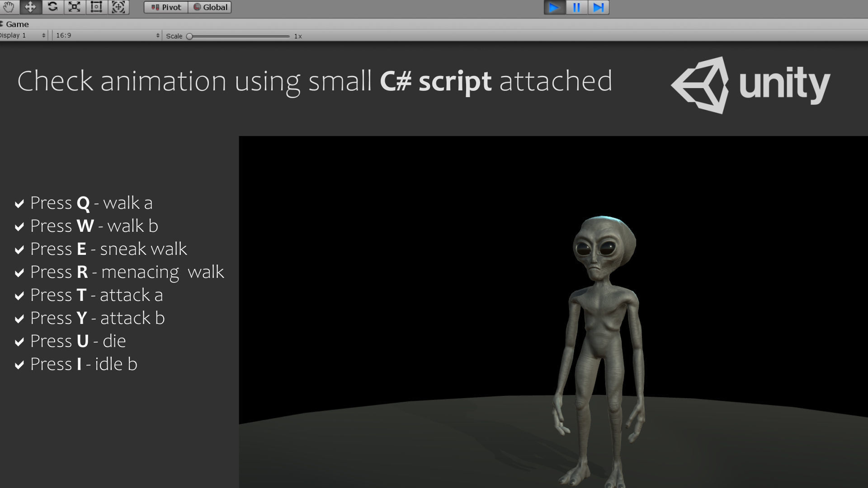868x488 pixels.
Task: Click the Step frame button
Action: coord(598,7)
